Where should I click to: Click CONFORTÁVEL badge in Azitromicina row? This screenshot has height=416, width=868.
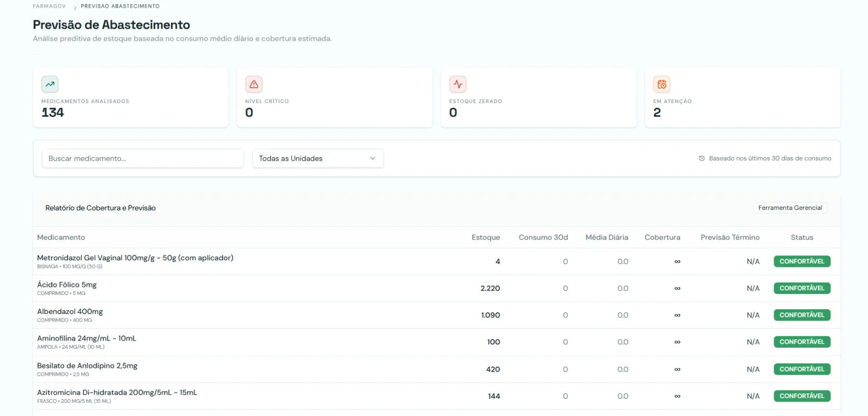(x=802, y=396)
